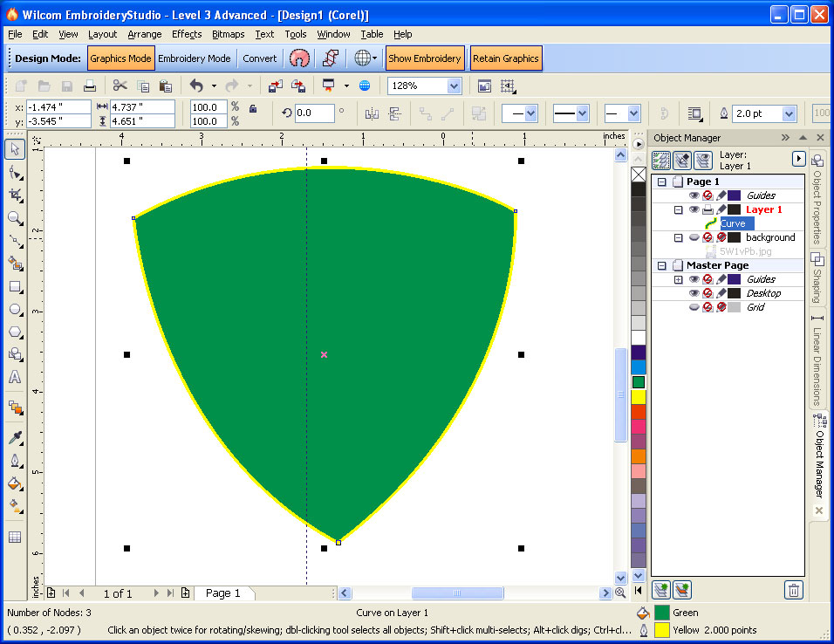The height and width of the screenshot is (644, 834).
Task: Activate the Eyedropper tool
Action: tap(15, 437)
